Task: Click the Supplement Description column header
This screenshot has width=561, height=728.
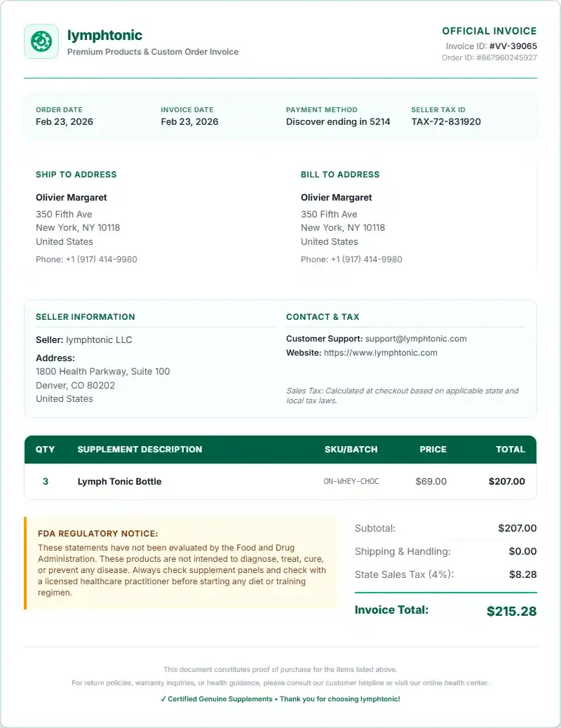Action: coord(140,450)
